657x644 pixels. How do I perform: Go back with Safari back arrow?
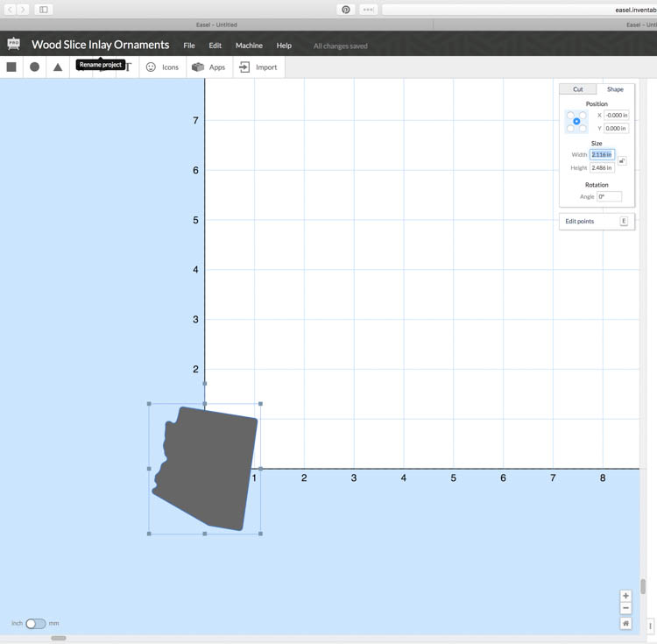10,10
